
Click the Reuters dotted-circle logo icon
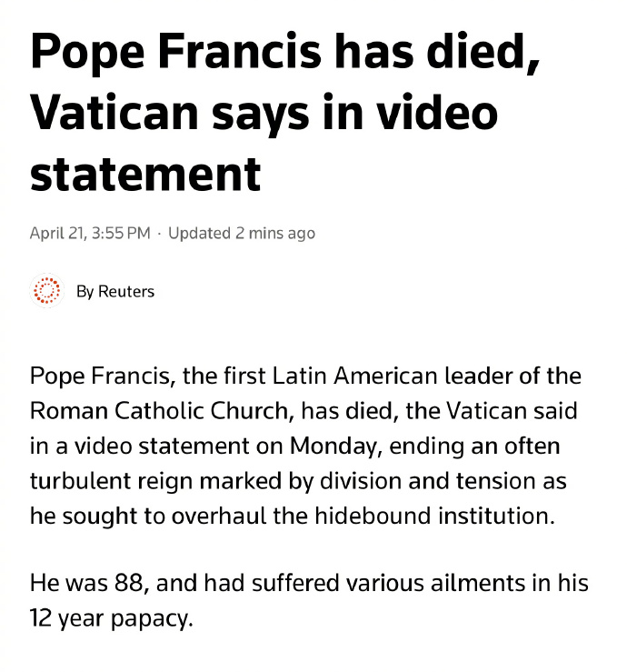46,292
